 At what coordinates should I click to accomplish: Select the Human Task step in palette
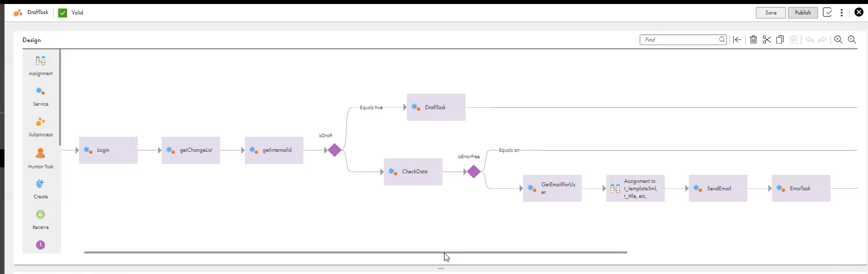[x=41, y=158]
